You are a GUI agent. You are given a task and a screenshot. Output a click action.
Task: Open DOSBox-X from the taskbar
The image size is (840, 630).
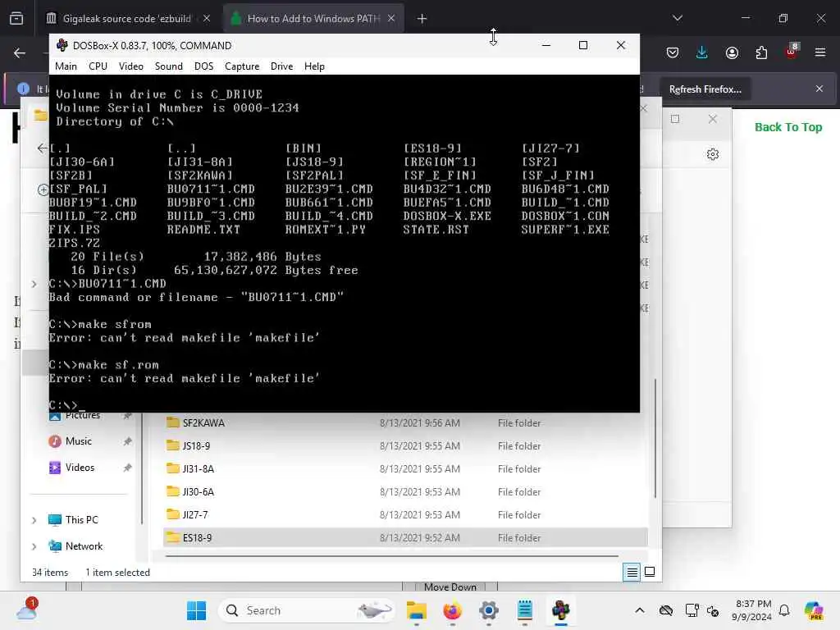click(x=561, y=610)
